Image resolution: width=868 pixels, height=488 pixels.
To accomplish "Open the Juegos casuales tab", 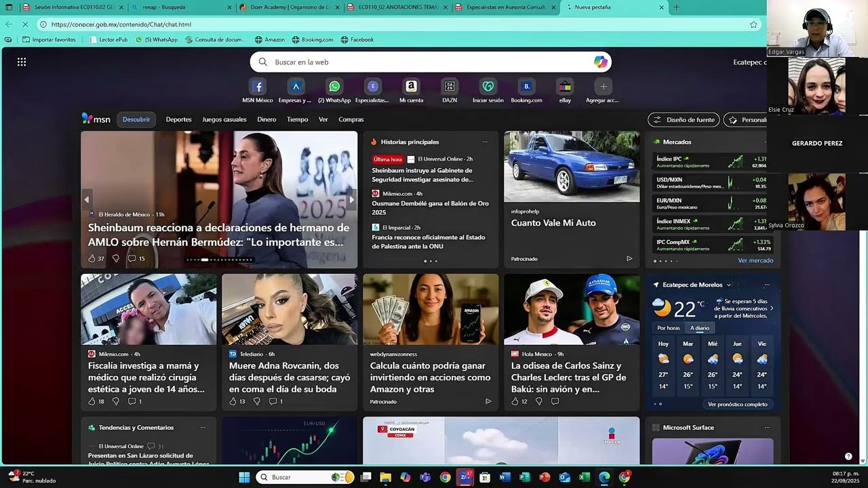I will 224,119.
